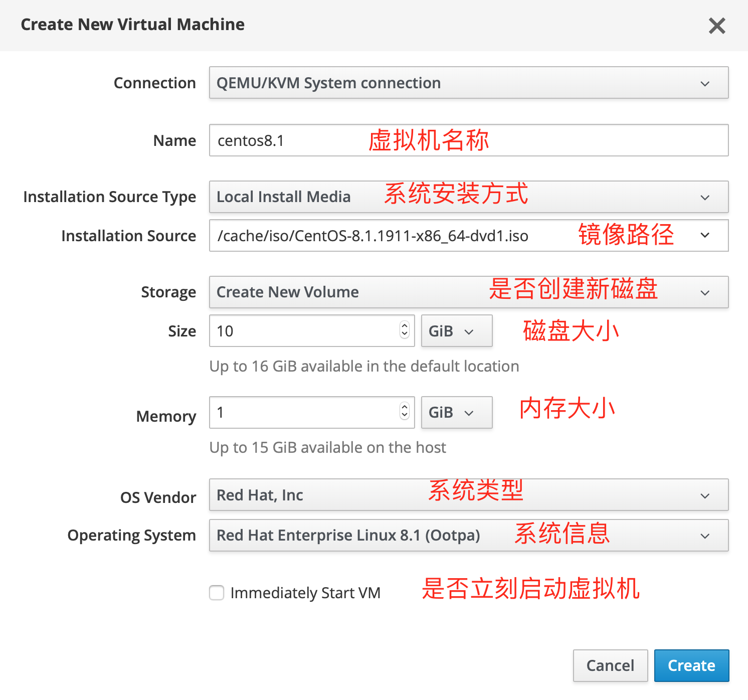Decrease disk Size using down stepper arrow
Screen dimensions: 748x700
point(405,334)
